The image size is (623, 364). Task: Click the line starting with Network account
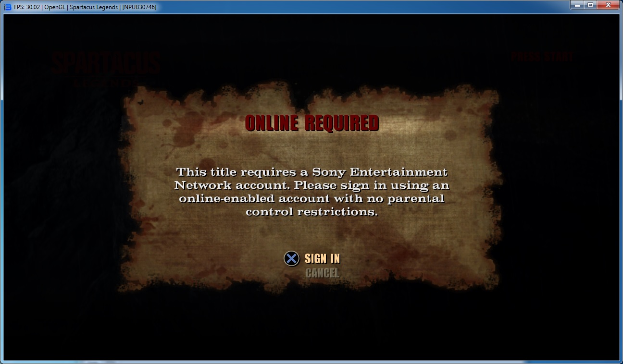(x=312, y=185)
